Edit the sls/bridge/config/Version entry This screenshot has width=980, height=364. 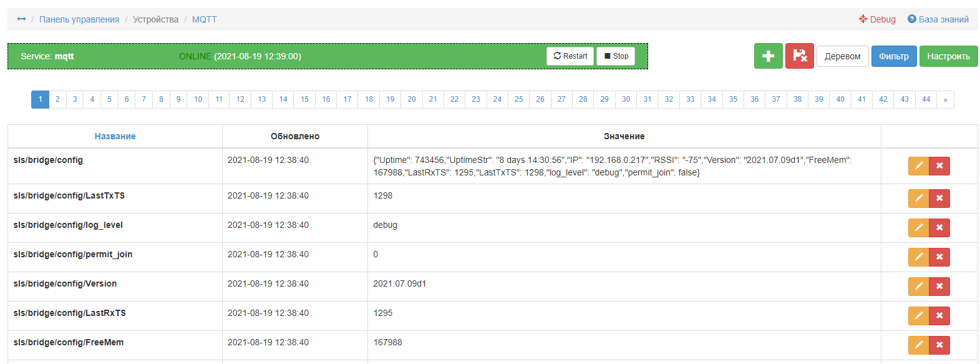pos(918,287)
